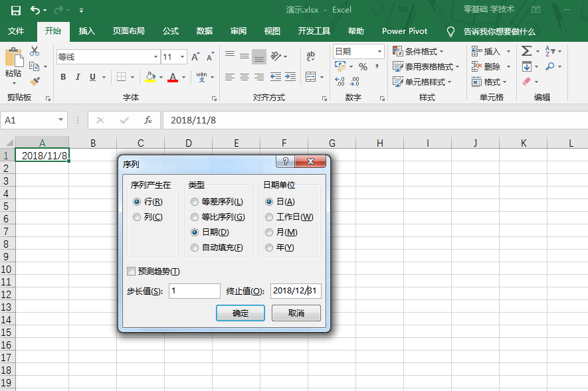This screenshot has width=588, height=391.
Task: Tick the 预测趋势(T) checkbox
Action: click(132, 271)
